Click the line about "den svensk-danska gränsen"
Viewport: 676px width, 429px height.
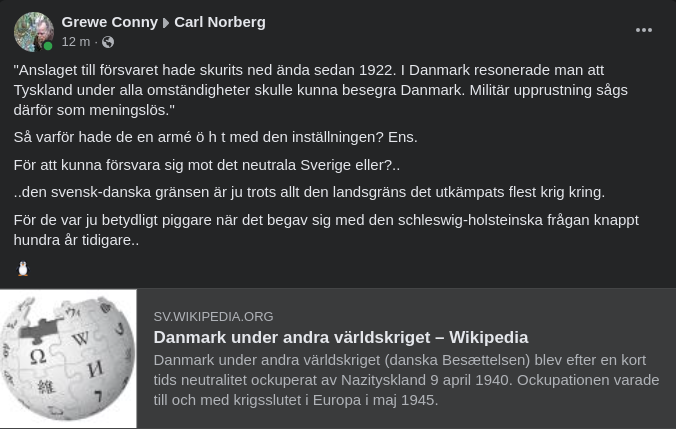coord(309,192)
